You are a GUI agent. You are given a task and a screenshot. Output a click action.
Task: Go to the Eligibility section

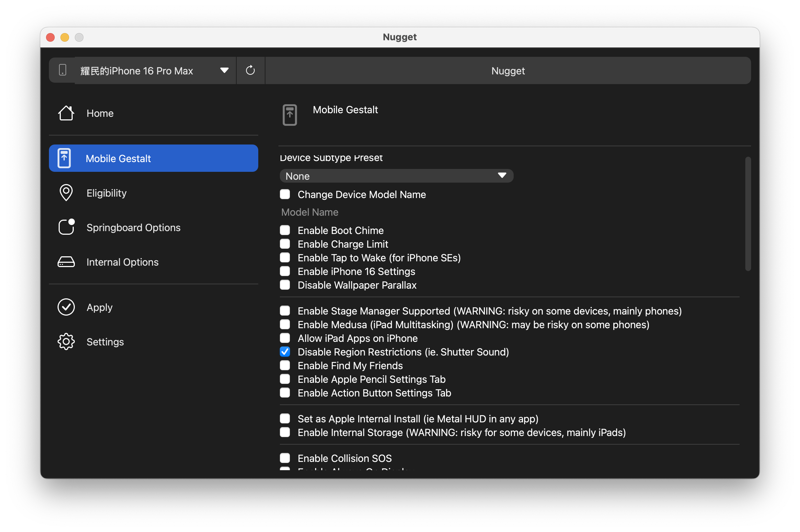coord(153,193)
